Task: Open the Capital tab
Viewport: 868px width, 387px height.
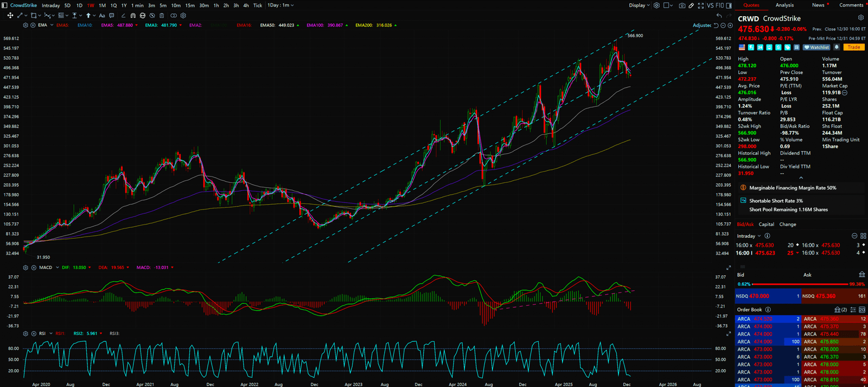Action: [766, 224]
